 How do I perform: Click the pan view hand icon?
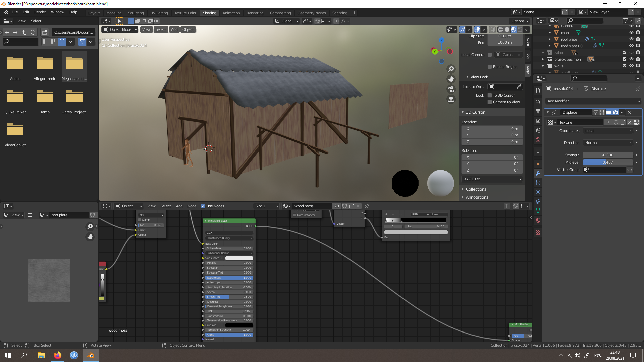451,79
